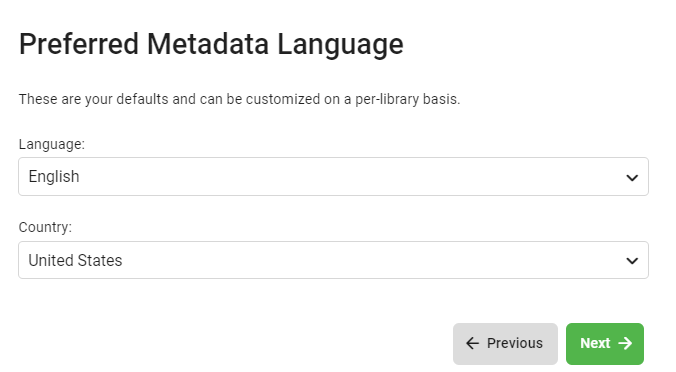Select the English value in Language box
Viewport: 676px width, 372px height.
click(54, 176)
